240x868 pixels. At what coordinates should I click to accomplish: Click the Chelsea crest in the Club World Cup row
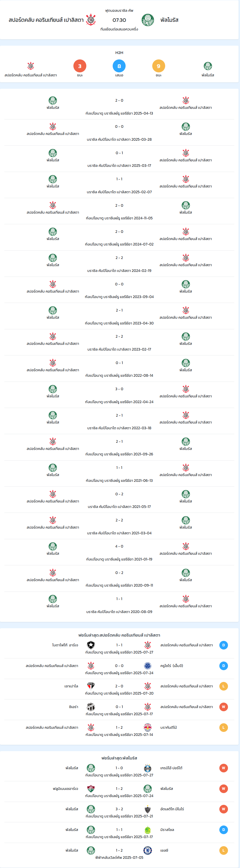tap(147, 850)
